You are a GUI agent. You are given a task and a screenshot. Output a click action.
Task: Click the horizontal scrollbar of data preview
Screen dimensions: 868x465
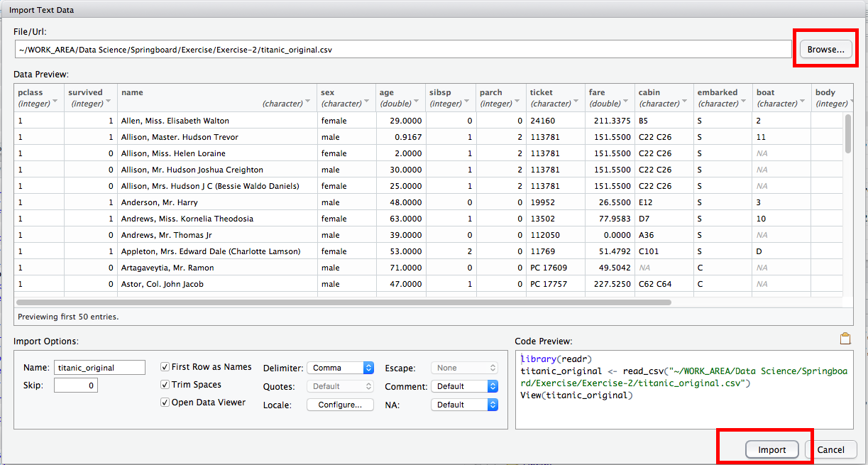344,302
